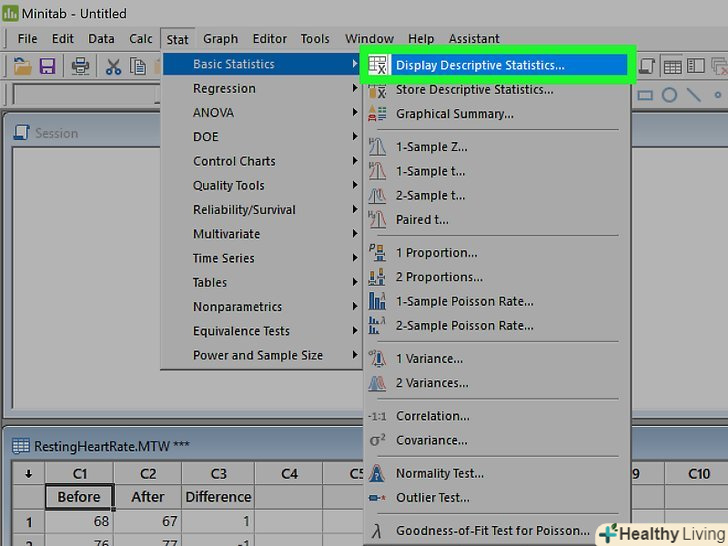The image size is (728, 546).
Task: Click the 1-Sample Poisson Rate icon
Action: (x=377, y=301)
